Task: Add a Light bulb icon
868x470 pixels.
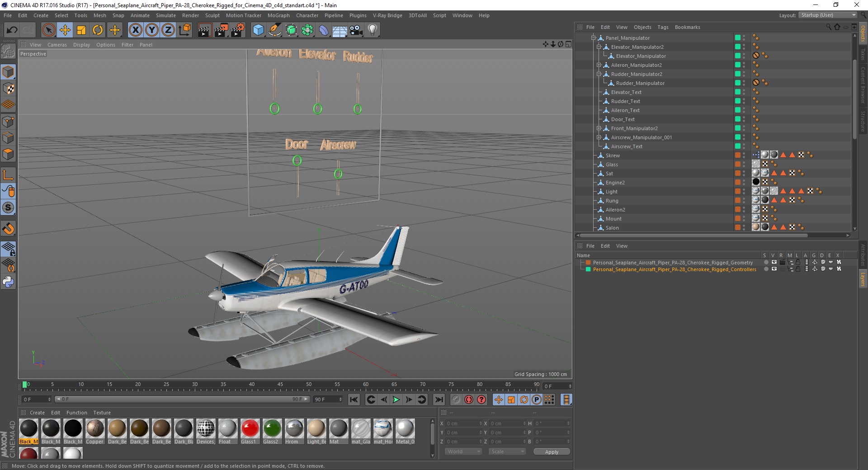Action: click(x=373, y=30)
